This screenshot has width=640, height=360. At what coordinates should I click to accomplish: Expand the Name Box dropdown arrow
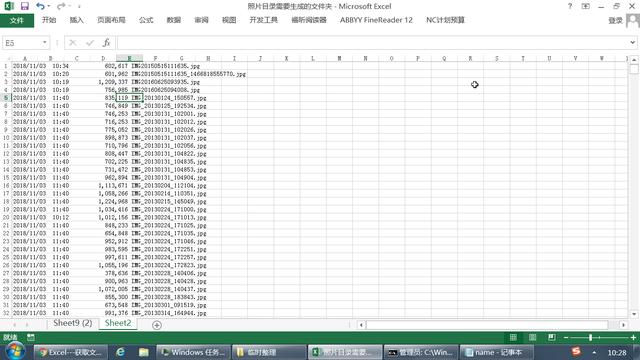44,42
